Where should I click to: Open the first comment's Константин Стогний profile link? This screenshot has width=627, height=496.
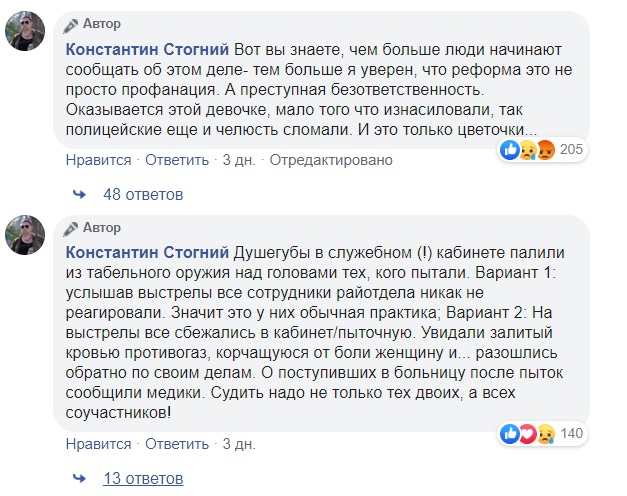[x=147, y=49]
